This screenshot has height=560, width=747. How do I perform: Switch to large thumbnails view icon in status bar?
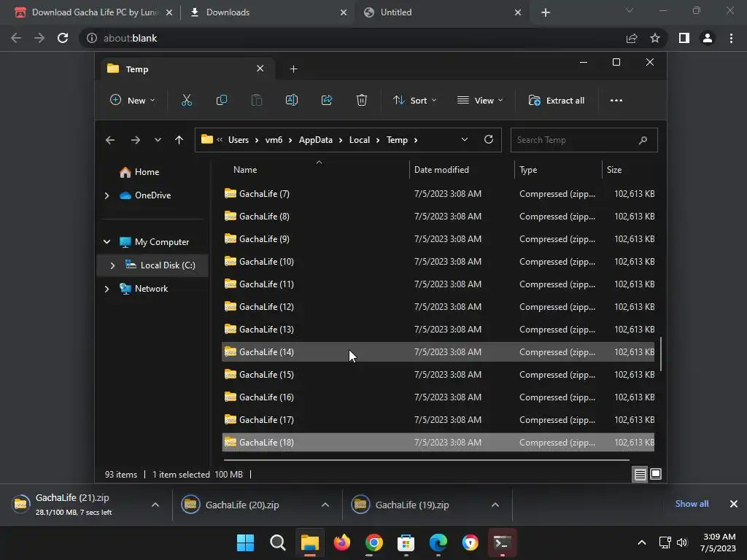click(x=656, y=474)
